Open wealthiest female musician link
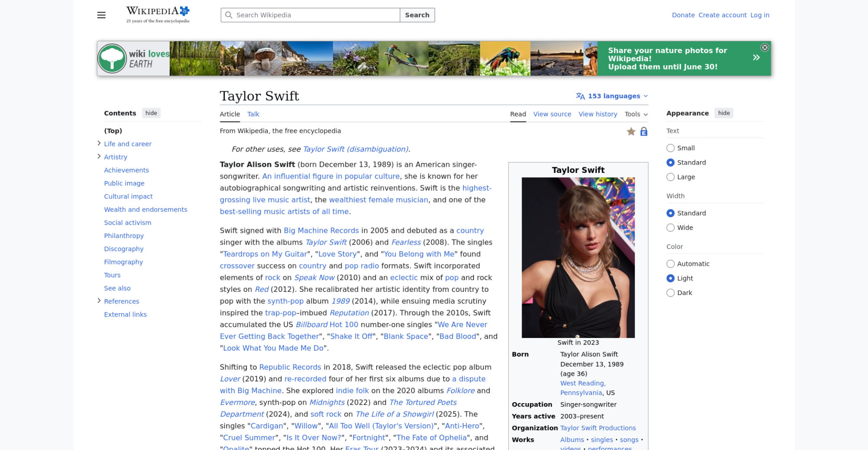868x450 pixels. click(x=378, y=200)
